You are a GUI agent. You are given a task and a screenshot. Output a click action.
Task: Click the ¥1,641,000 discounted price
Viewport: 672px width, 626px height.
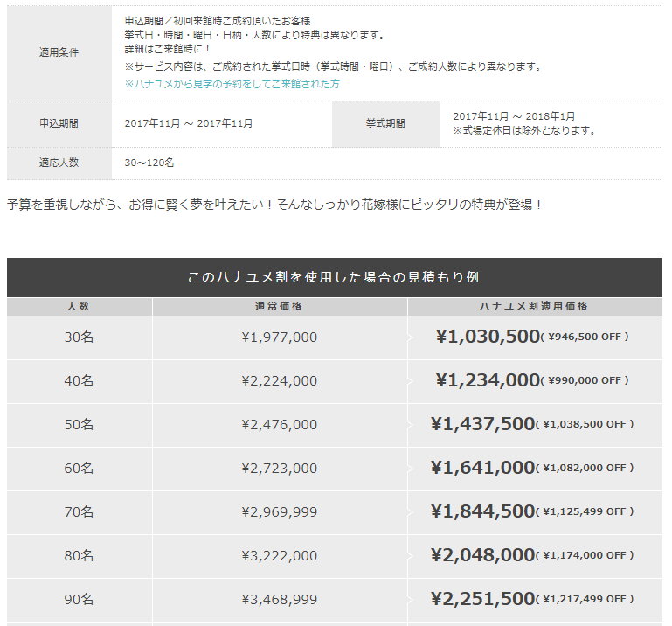click(483, 468)
